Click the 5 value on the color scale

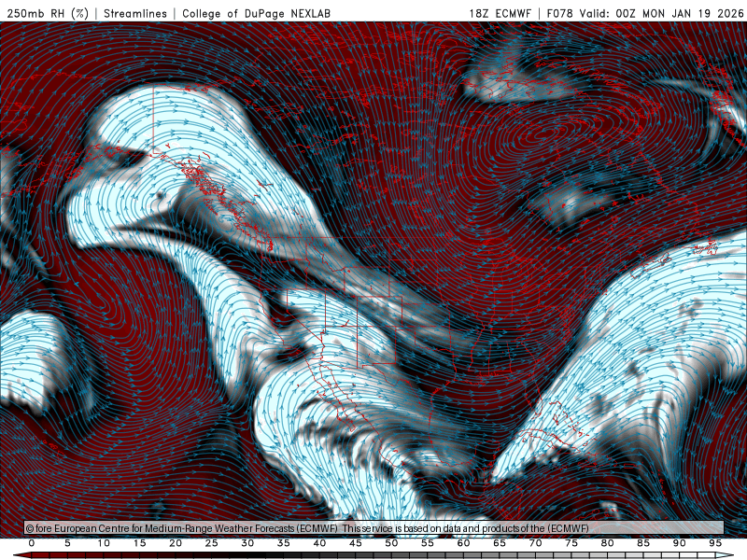click(67, 543)
